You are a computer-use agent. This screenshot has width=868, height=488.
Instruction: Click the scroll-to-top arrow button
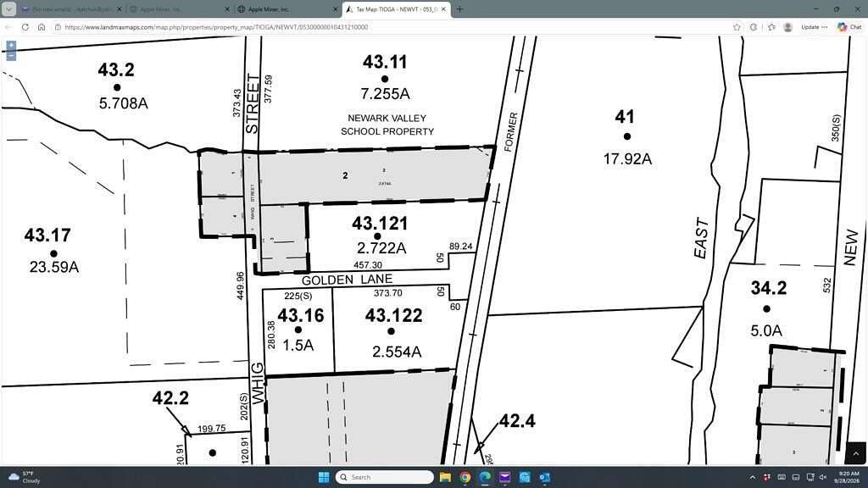click(855, 453)
